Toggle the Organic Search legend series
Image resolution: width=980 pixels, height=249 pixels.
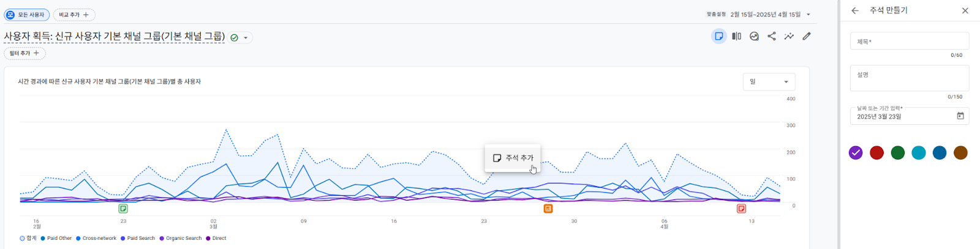181,239
